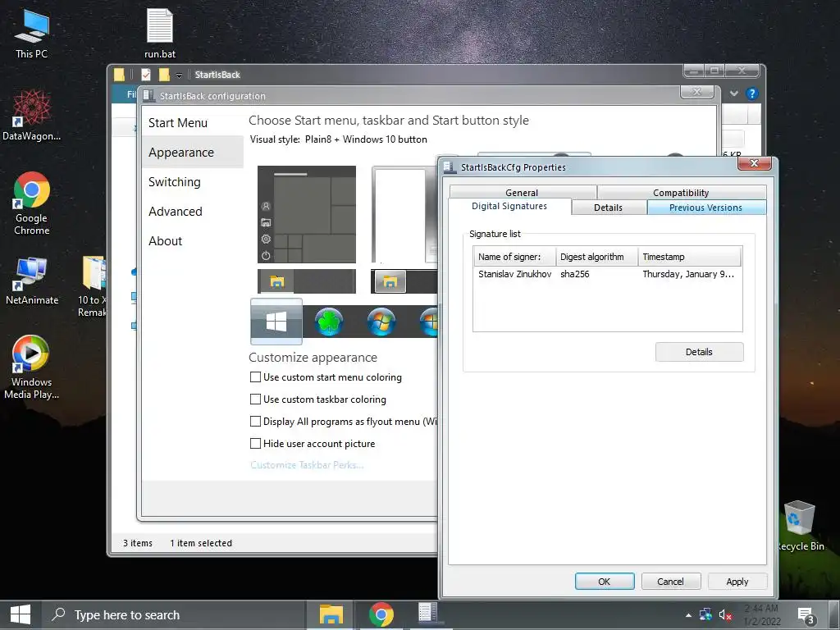
Task: Open the About section
Action: click(x=165, y=240)
